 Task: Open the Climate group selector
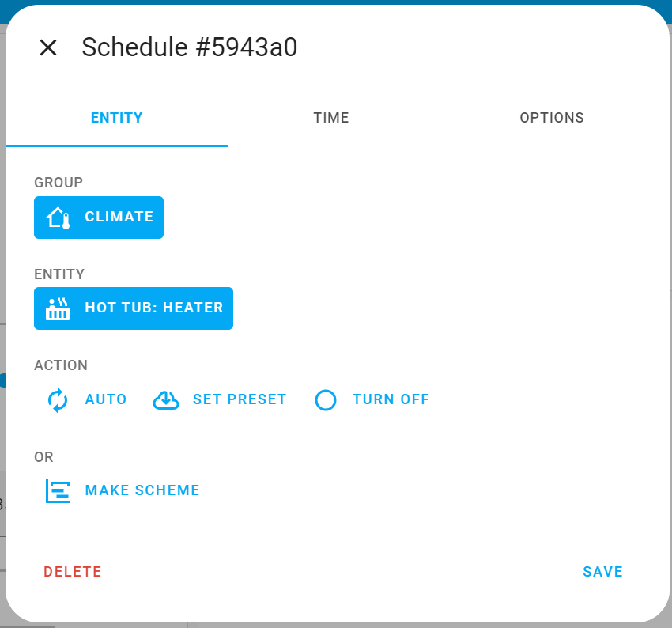click(x=98, y=217)
